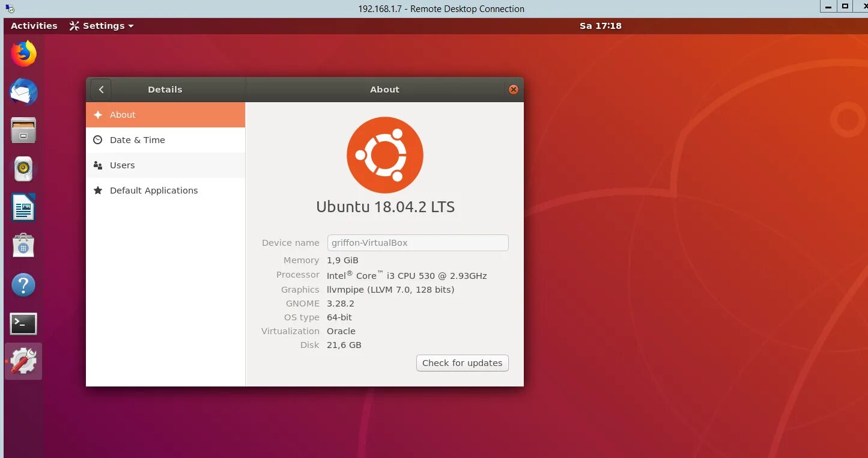Open the Date & Time panel
The image size is (868, 458).
[x=165, y=140]
